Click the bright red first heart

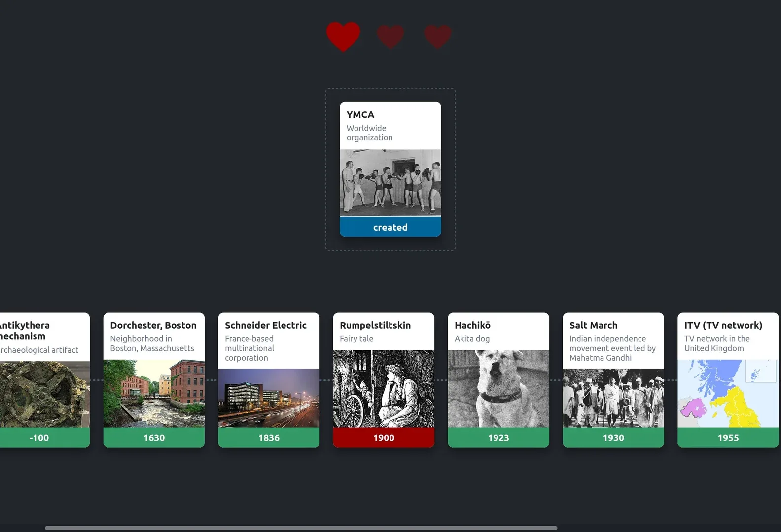point(343,36)
